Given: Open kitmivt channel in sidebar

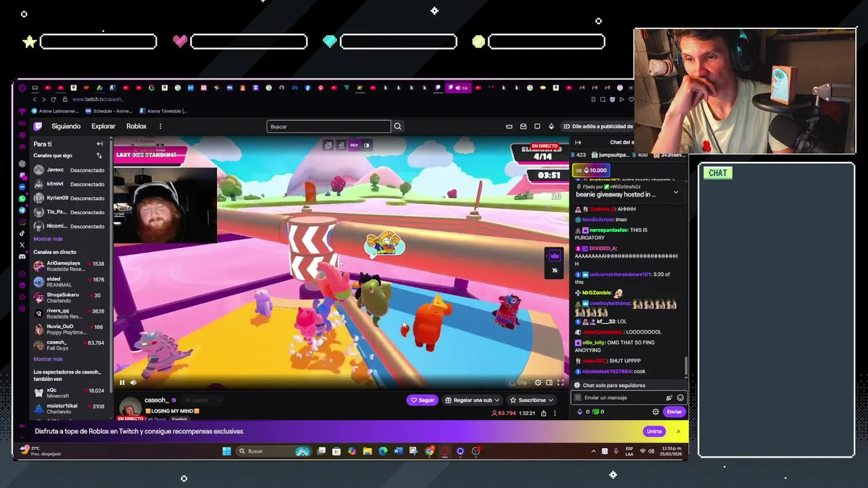Looking at the screenshot, I should tap(69, 184).
